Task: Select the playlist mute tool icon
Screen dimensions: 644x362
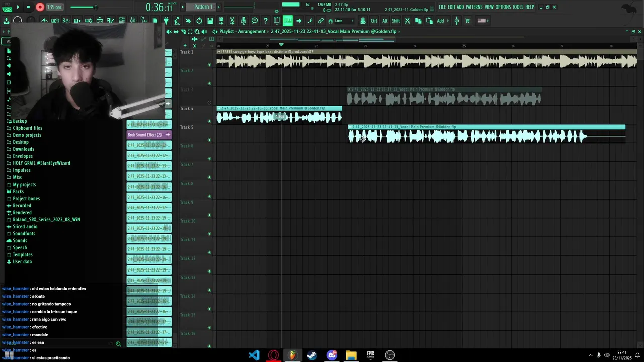Action: click(x=169, y=32)
